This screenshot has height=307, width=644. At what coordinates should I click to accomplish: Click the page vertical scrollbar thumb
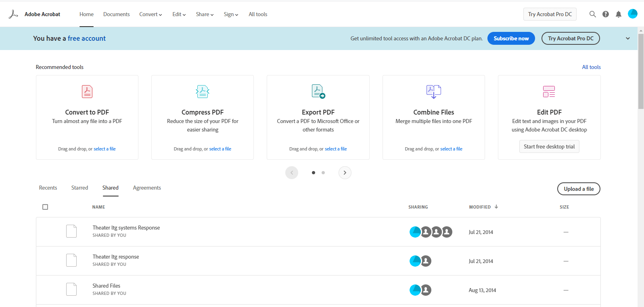pos(641,71)
